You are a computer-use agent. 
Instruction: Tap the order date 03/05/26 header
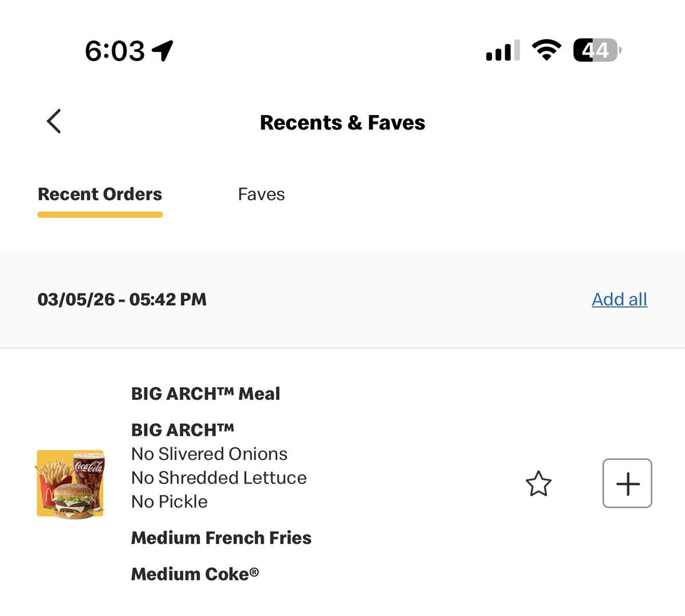(122, 299)
